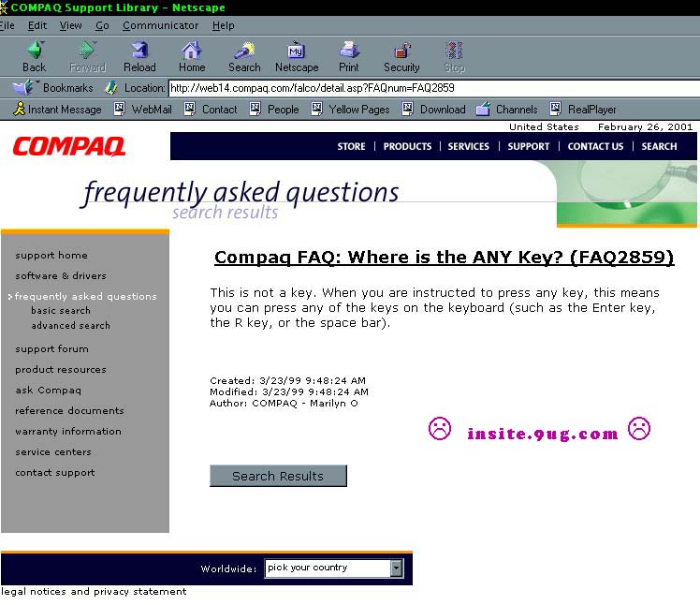Open the software & drivers link
700x605 pixels.
(61, 276)
